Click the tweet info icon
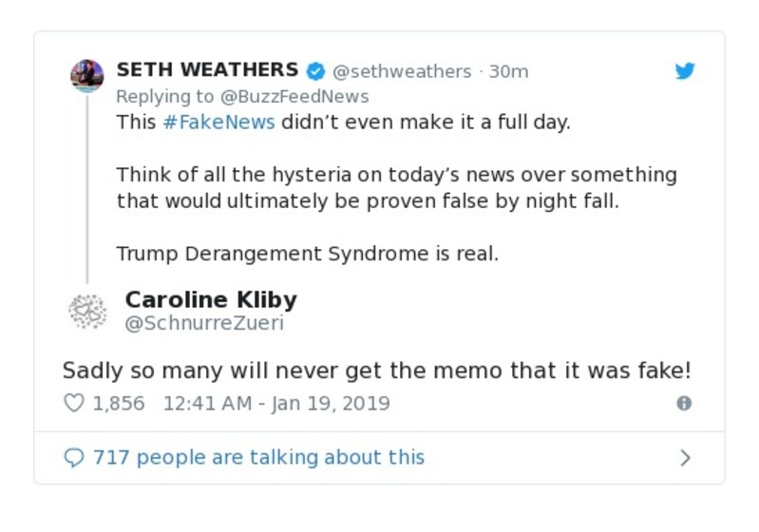The height and width of the screenshot is (532, 759). click(x=684, y=403)
